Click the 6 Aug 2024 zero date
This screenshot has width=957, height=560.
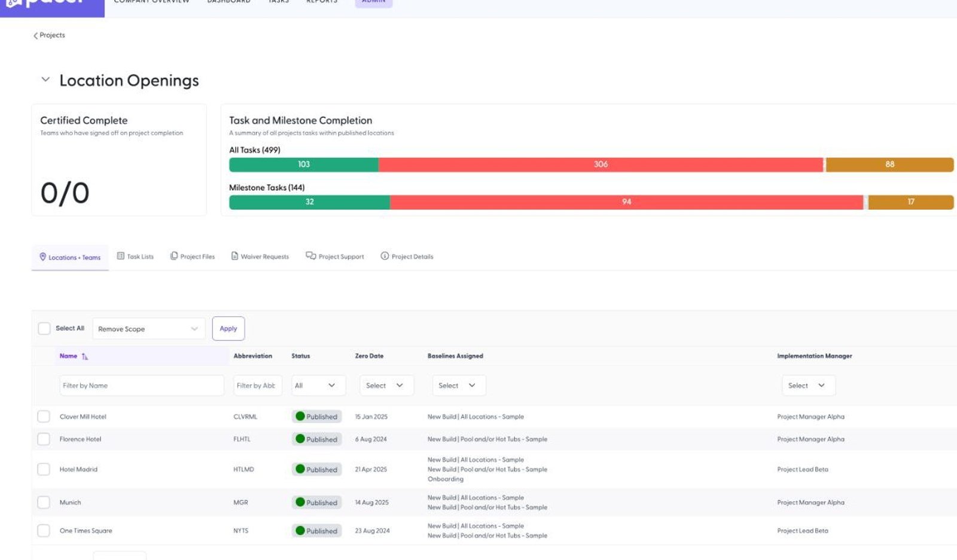coord(371,439)
